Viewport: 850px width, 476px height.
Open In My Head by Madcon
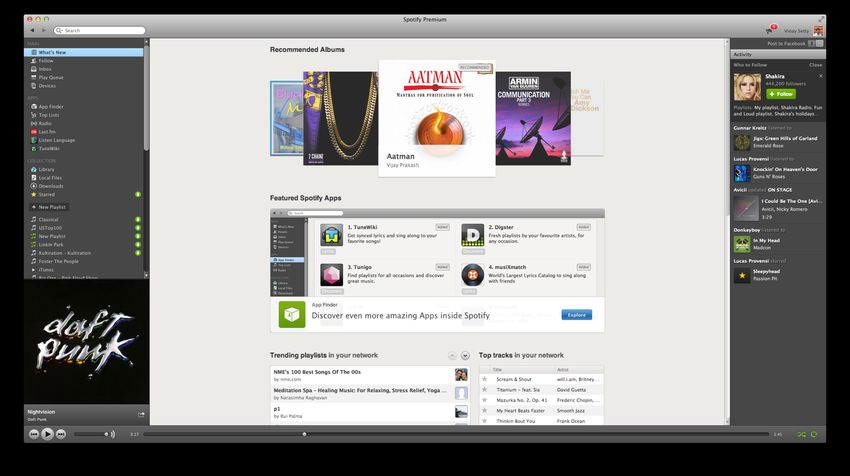pyautogui.click(x=766, y=240)
